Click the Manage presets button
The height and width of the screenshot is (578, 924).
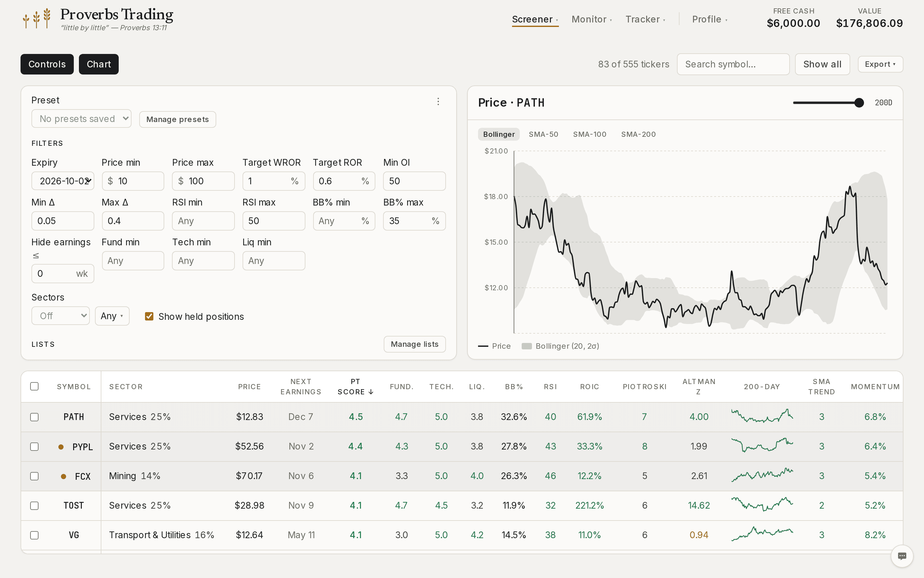tap(177, 119)
